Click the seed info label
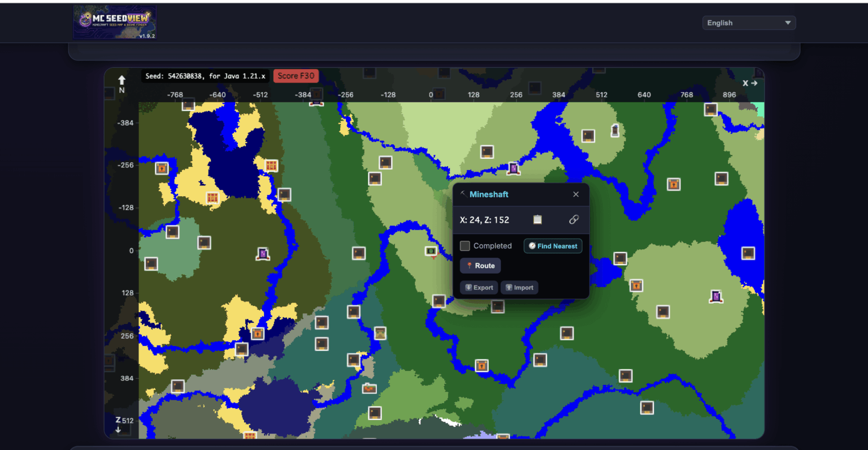Viewport: 868px width, 450px height. 205,76
